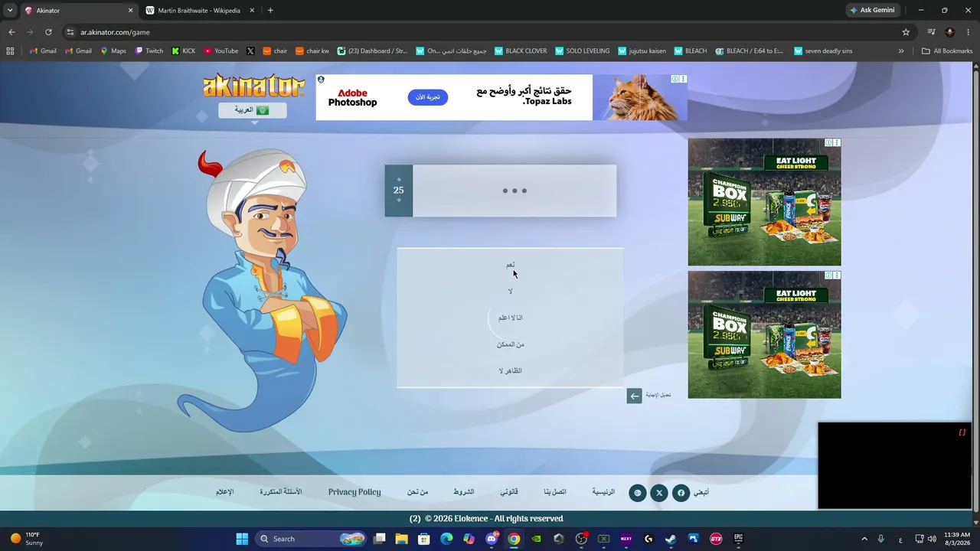
Task: Click the taskbar Search box
Action: (x=310, y=539)
